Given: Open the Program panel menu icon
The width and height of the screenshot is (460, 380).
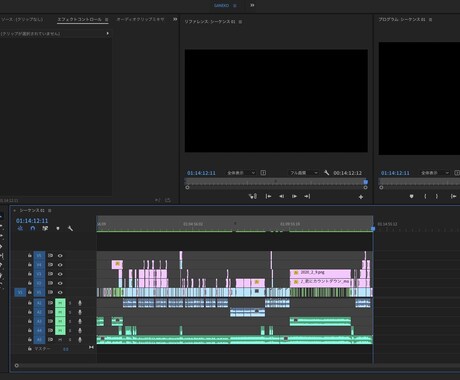Looking at the screenshot, I should [430, 20].
